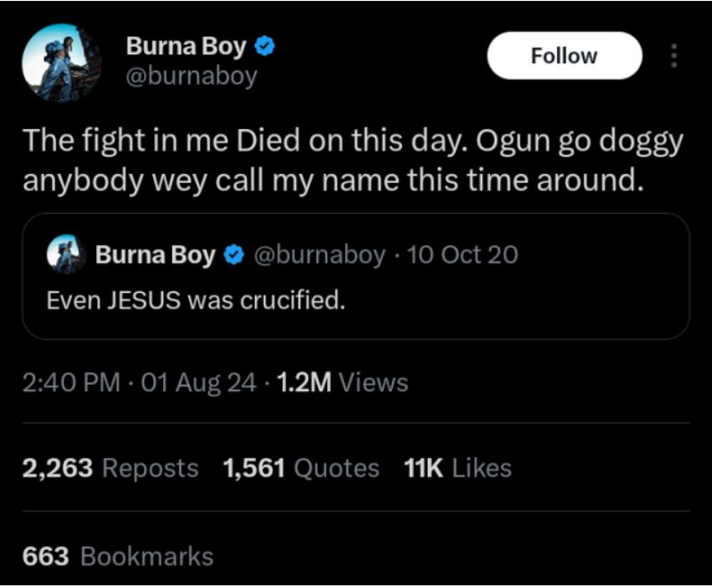
Task: View the 1.2M Views analytics
Action: [343, 383]
